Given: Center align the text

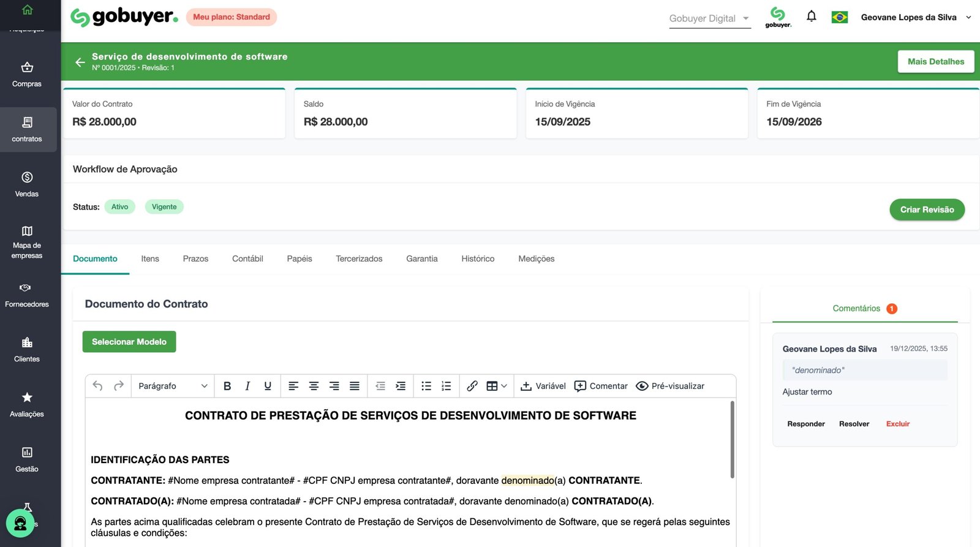Looking at the screenshot, I should click(x=314, y=386).
